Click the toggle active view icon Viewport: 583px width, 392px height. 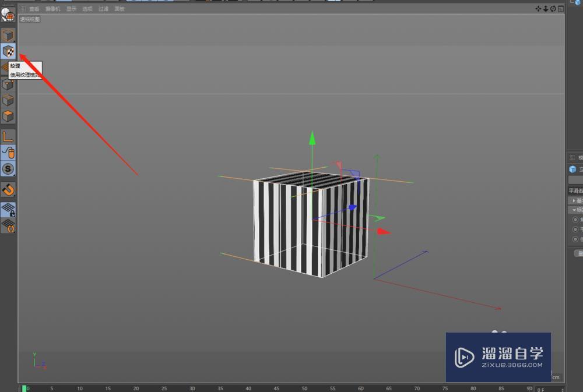click(x=561, y=9)
